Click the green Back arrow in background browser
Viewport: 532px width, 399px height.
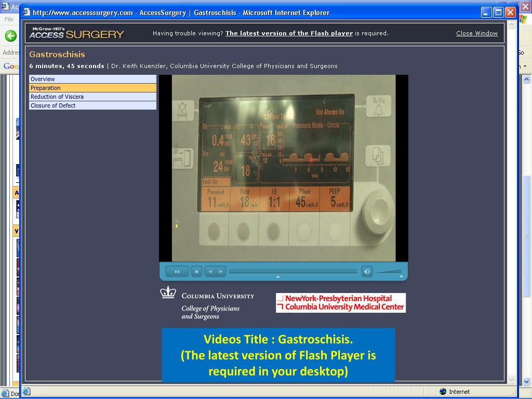click(x=10, y=36)
